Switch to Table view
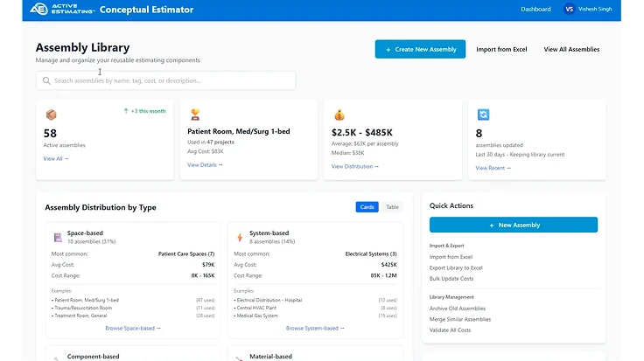Screen dimensions: 644x361 pos(392,207)
